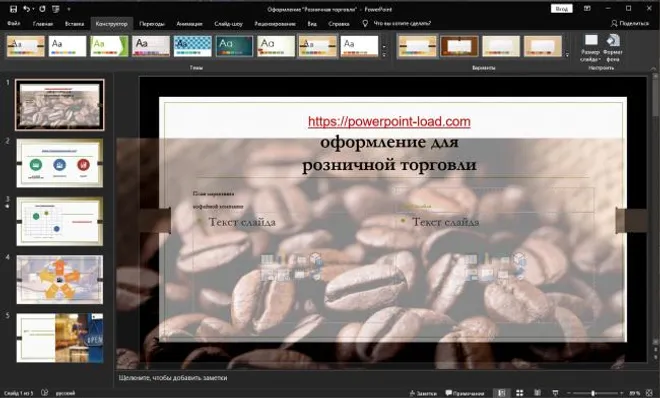Open the Customize Quick Access Toolbar arrow
660x398 pixels.
pos(69,9)
